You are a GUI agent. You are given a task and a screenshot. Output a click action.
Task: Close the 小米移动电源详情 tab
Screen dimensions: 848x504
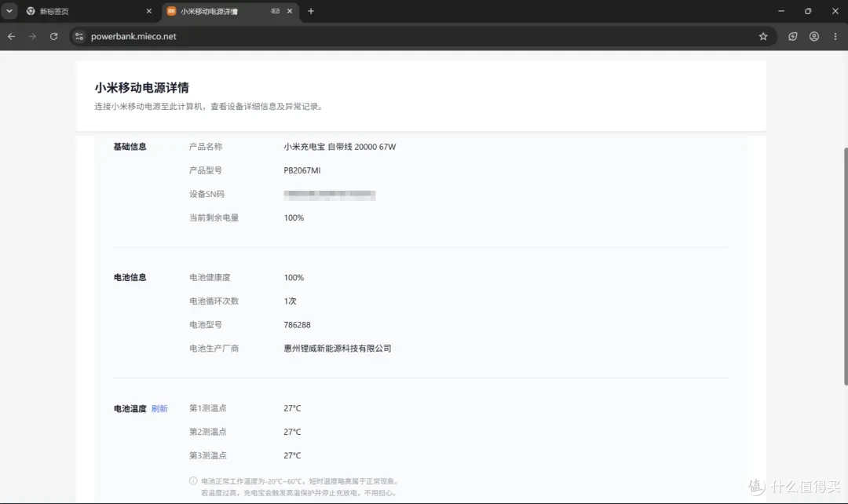pos(289,11)
